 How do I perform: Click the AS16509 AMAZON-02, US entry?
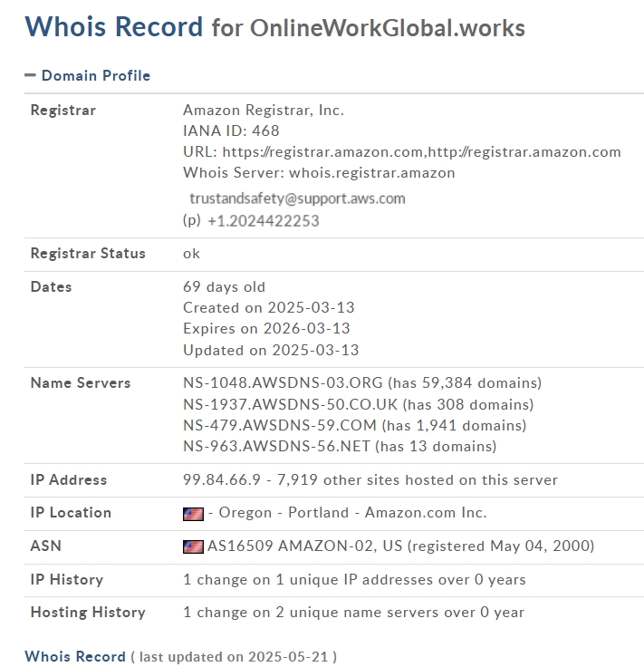point(304,546)
